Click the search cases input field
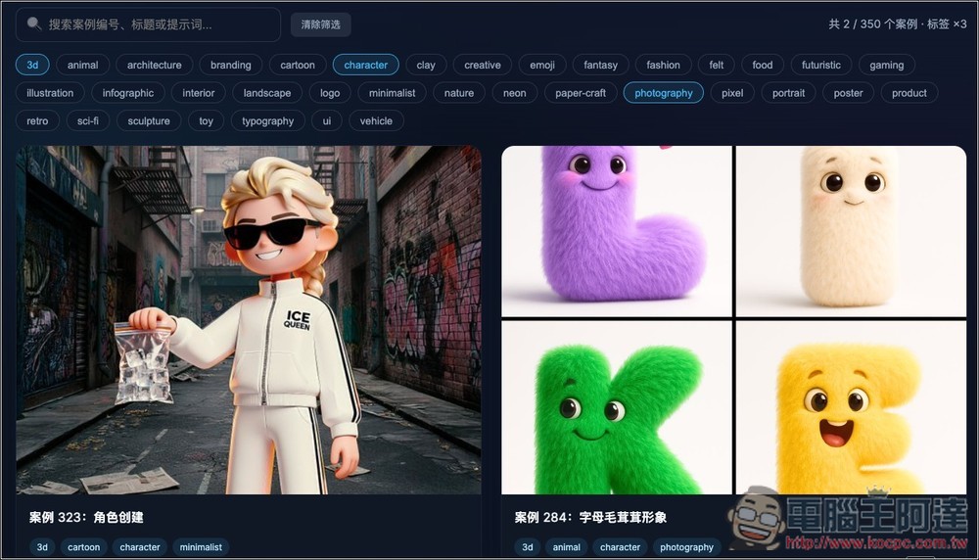Screen dimensions: 979x560 pyautogui.click(x=157, y=24)
